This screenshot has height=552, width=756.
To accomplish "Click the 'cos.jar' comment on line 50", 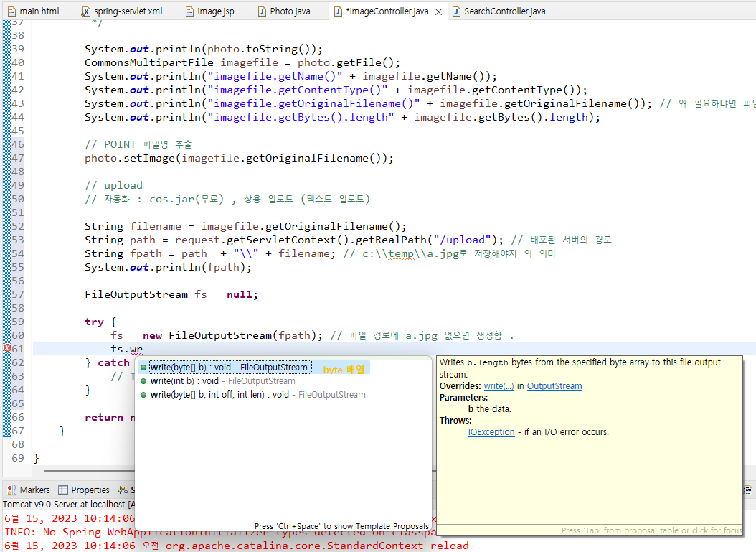I will pos(227,199).
